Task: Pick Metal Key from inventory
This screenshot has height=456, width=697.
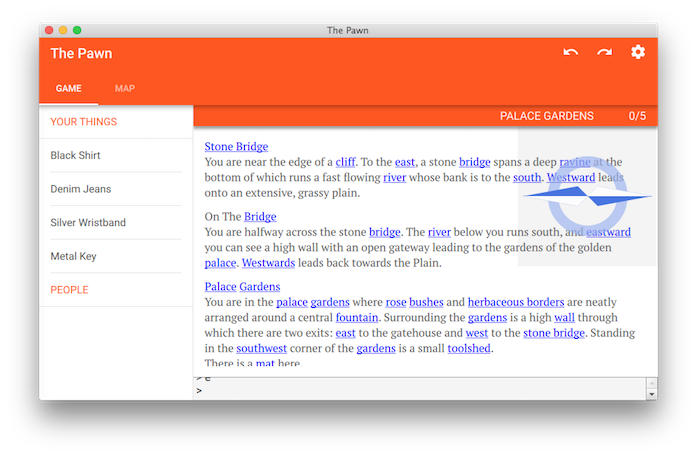Action: point(74,256)
